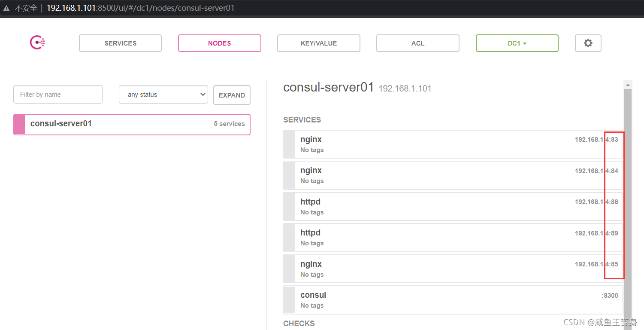
Task: Switch to the NODES tab
Action: [220, 43]
